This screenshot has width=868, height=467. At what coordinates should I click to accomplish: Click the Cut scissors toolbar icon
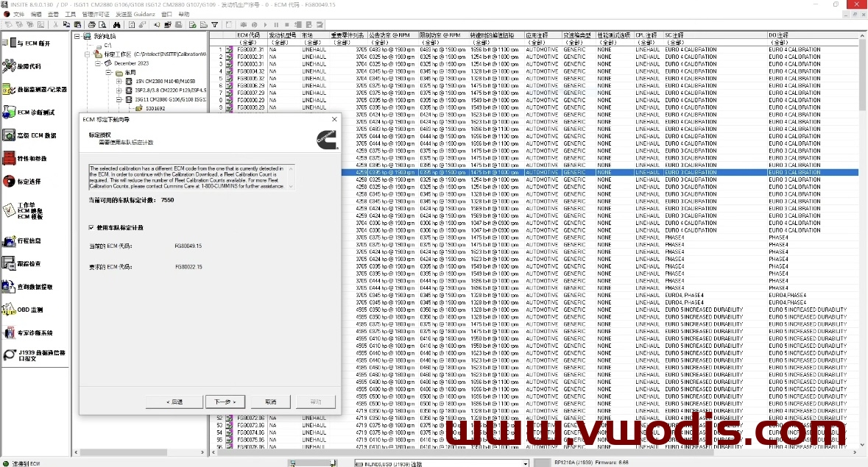tap(55, 25)
